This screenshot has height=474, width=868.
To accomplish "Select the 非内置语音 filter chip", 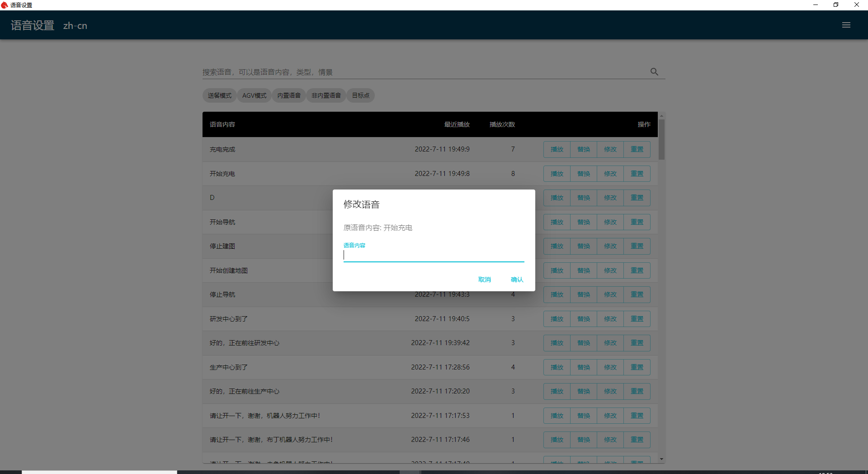I will [x=326, y=95].
